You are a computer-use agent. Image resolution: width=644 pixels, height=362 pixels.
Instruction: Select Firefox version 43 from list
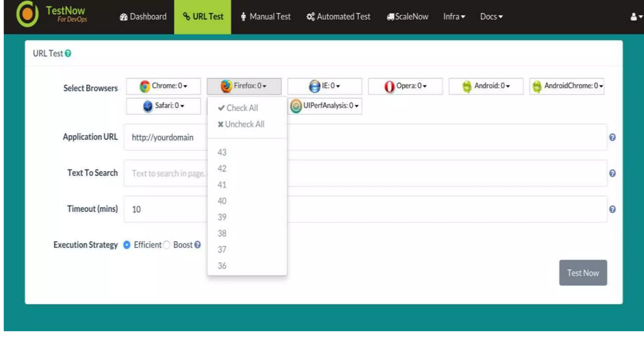pyautogui.click(x=222, y=152)
